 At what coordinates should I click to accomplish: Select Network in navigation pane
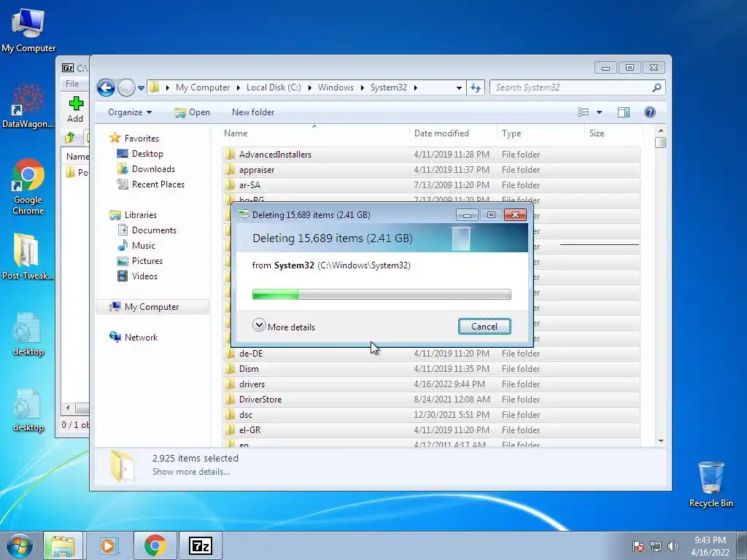[133, 338]
